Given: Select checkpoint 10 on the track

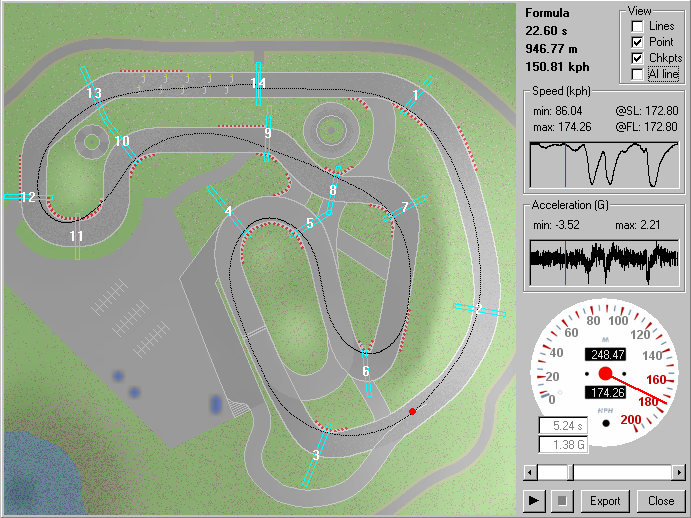Looking at the screenshot, I should (x=122, y=141).
